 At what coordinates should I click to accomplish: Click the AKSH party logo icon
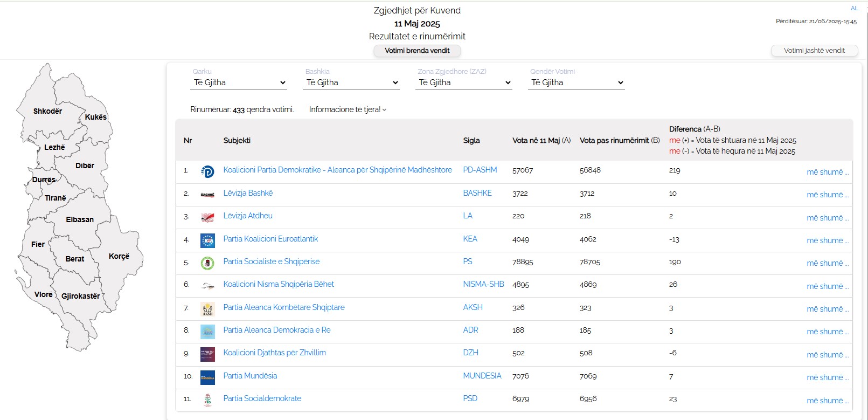(207, 309)
